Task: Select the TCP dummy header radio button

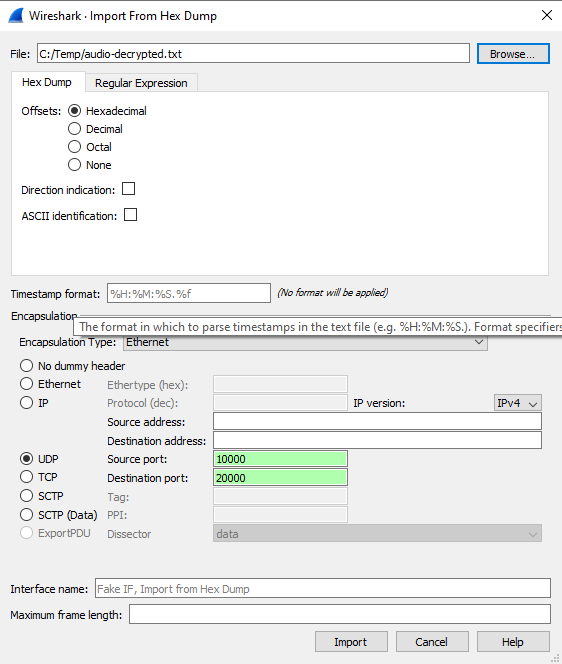Action: coord(26,477)
